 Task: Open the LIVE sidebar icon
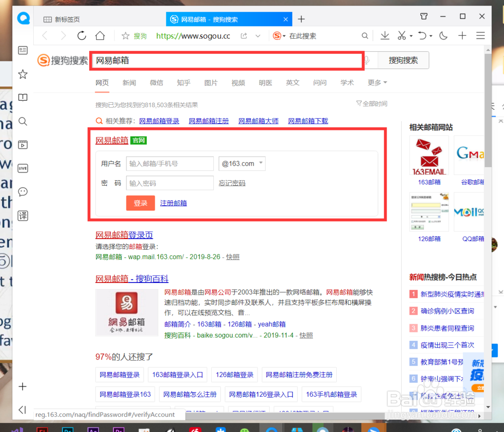[23, 168]
